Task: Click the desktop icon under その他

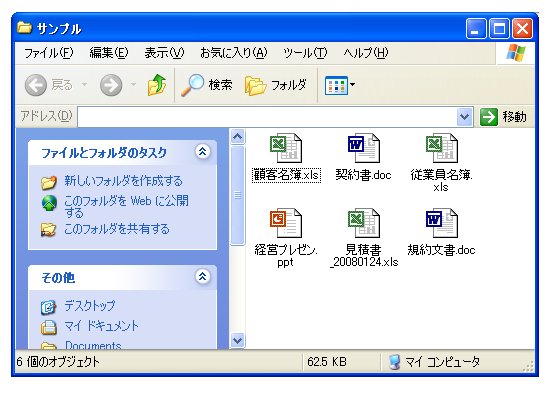Action: (48, 307)
